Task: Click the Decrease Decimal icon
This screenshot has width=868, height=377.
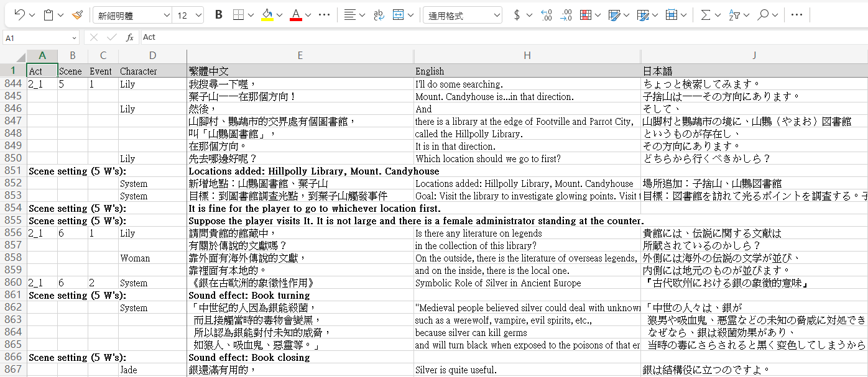Action: 566,15
